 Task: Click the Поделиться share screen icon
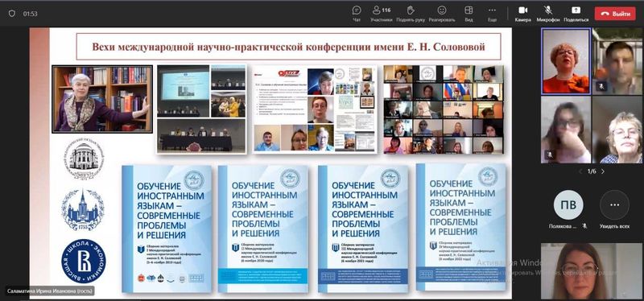point(576,13)
